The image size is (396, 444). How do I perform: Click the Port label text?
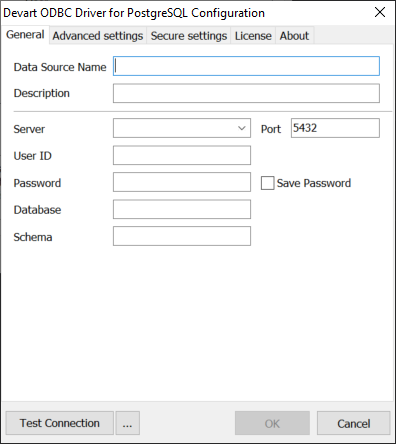pyautogui.click(x=271, y=129)
